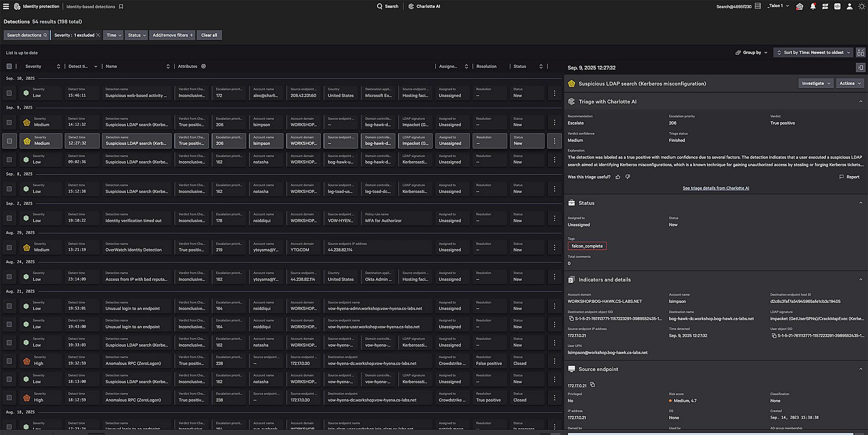Open the Actions menu in details panel
868x435 pixels.
click(850, 84)
